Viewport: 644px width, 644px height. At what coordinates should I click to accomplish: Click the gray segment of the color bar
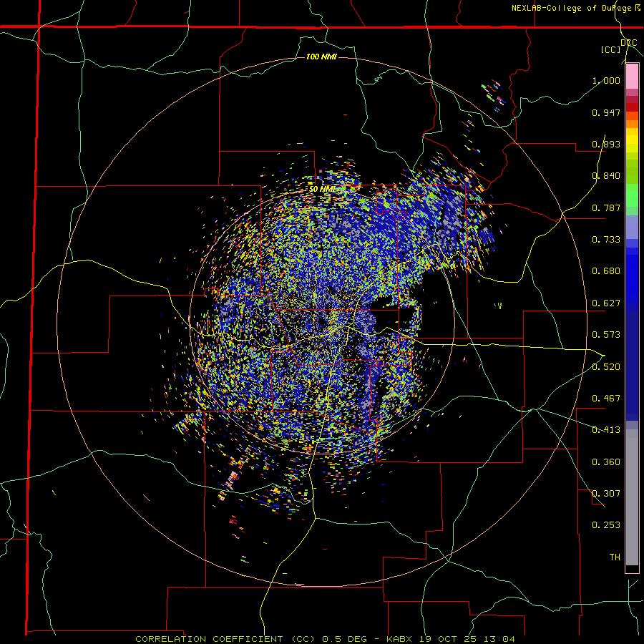(x=632, y=497)
